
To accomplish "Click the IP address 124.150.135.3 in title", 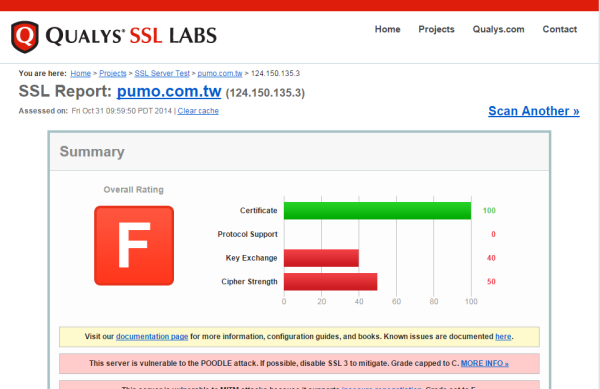I will coord(265,93).
